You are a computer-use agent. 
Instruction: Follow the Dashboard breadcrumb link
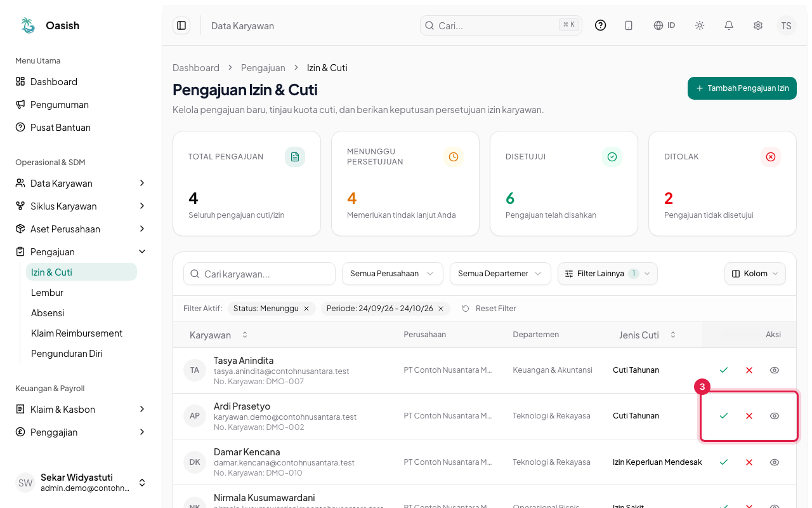196,68
